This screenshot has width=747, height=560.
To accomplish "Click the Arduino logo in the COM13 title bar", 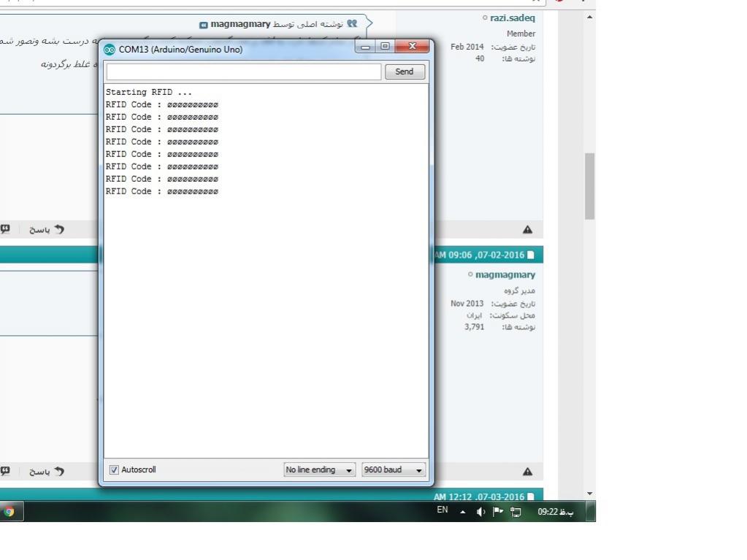I will click(110, 50).
